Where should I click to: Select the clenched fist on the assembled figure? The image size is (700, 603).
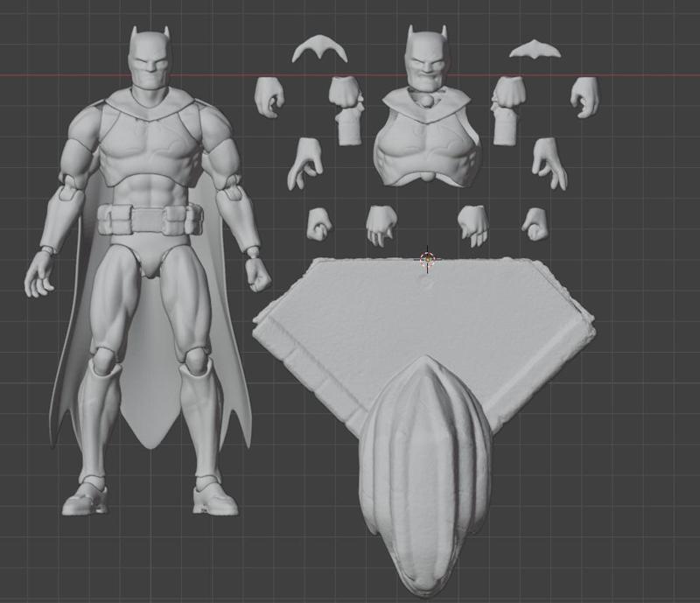point(257,275)
